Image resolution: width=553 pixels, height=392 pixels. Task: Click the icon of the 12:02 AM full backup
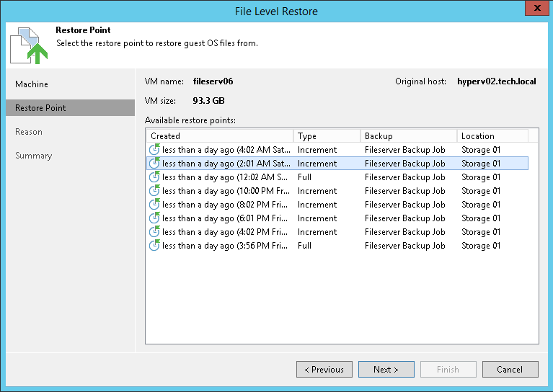154,177
